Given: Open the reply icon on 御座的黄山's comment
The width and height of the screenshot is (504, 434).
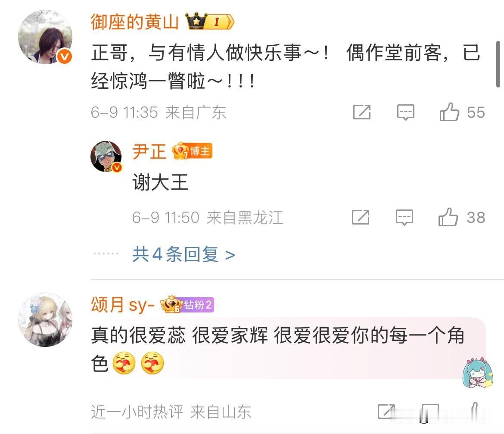Looking at the screenshot, I should 405,112.
